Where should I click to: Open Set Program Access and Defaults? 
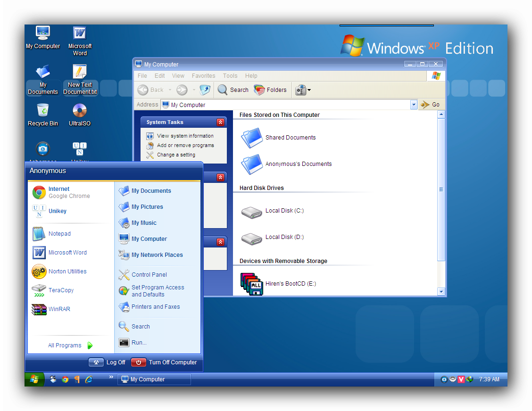[x=151, y=291]
